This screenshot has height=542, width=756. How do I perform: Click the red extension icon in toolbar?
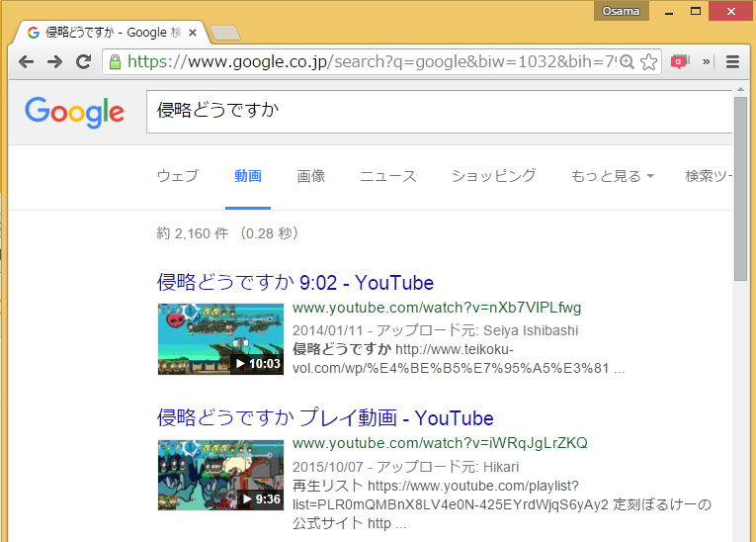[680, 61]
